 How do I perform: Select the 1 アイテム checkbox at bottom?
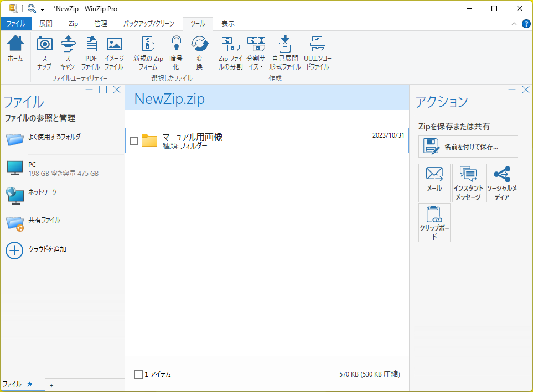pos(138,374)
